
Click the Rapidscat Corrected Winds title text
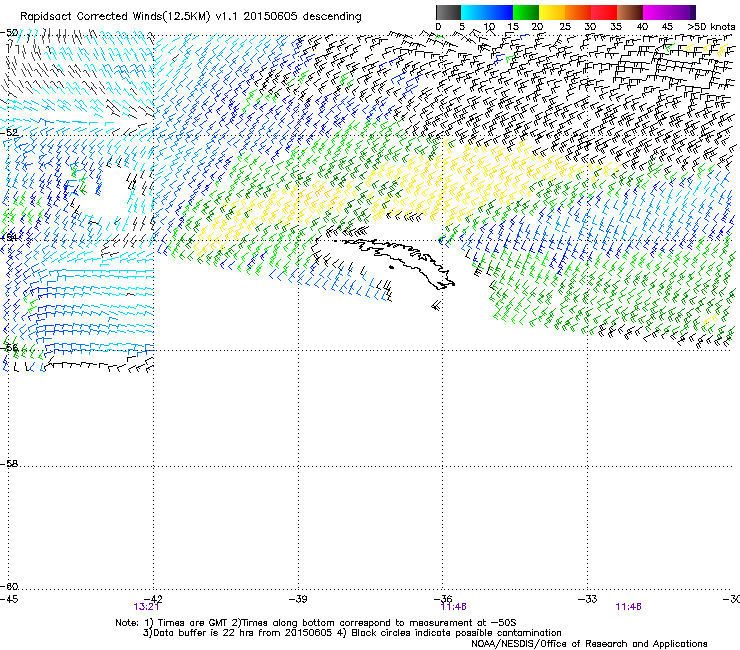coord(191,16)
